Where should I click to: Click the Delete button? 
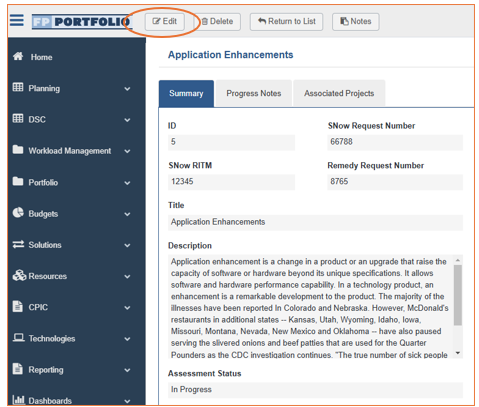(x=217, y=22)
